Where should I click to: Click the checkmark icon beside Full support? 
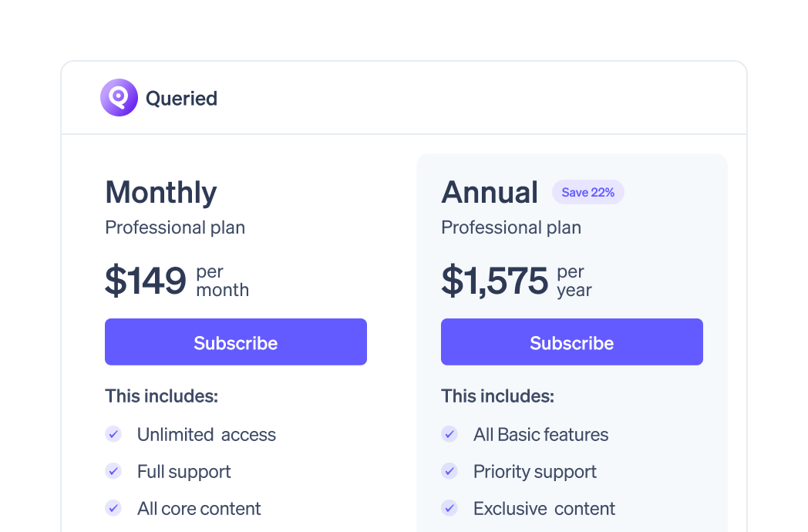pos(113,471)
